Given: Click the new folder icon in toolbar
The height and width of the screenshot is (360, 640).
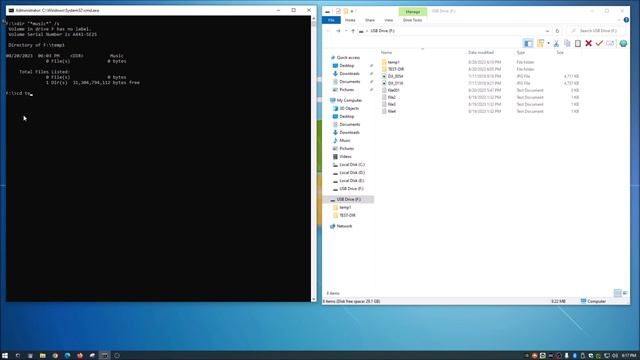Looking at the screenshot, I should click(540, 43).
